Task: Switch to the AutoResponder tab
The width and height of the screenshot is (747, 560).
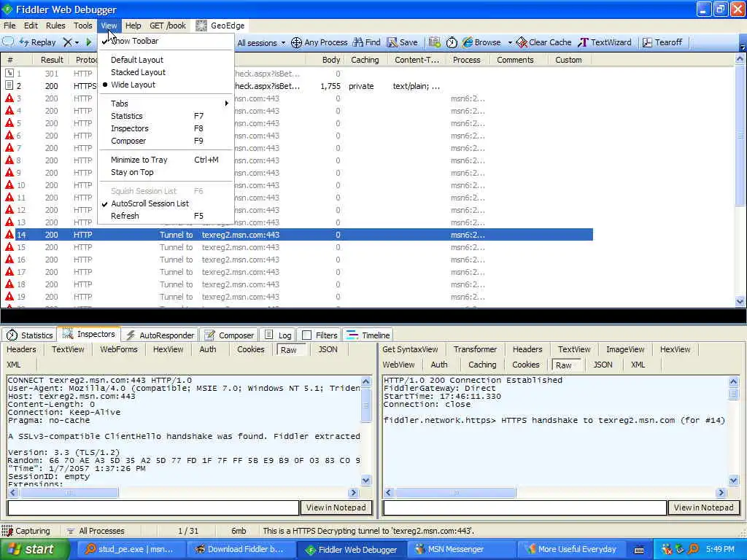Action: [x=160, y=335]
